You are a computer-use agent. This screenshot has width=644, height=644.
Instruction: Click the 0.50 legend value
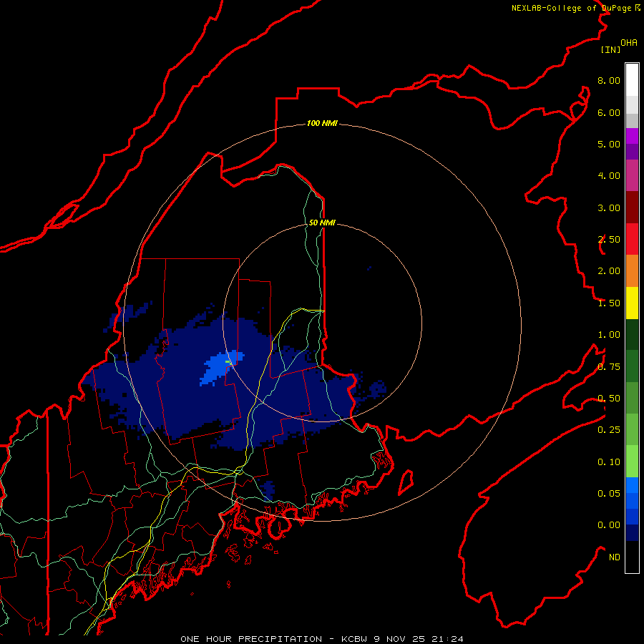tap(609, 399)
